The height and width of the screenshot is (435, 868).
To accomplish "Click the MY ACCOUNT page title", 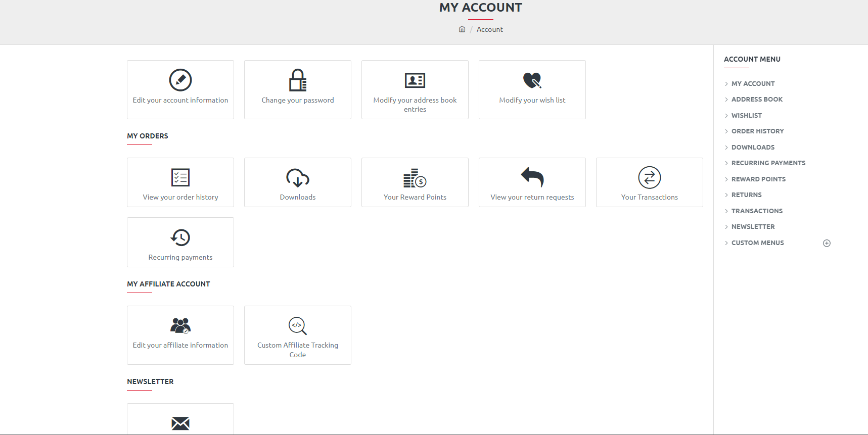I will (x=481, y=8).
